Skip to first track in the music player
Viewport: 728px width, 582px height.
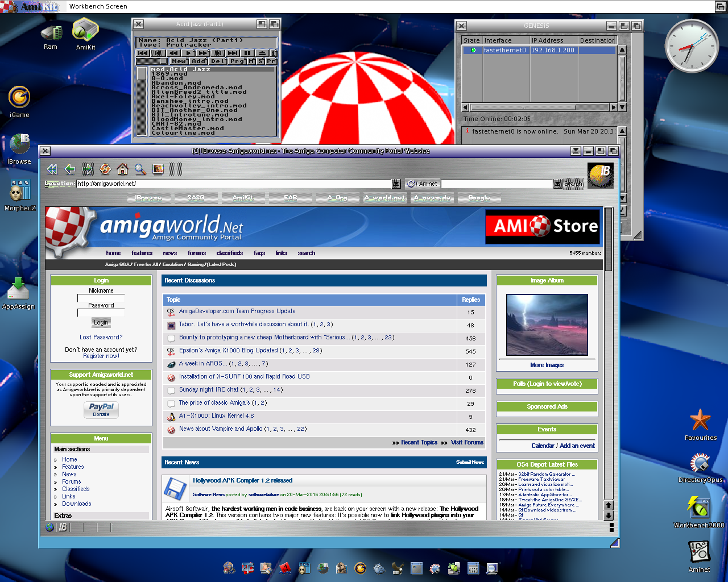coord(143,53)
